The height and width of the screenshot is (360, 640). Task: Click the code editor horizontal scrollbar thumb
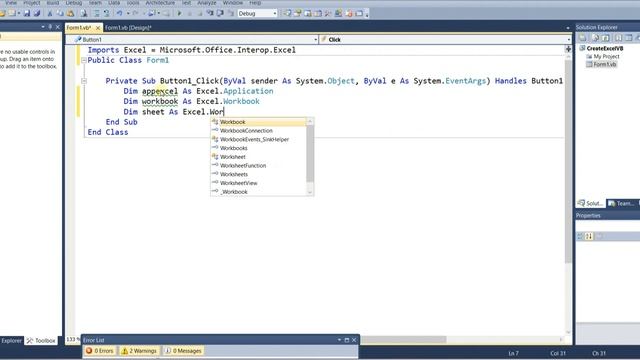point(403,339)
